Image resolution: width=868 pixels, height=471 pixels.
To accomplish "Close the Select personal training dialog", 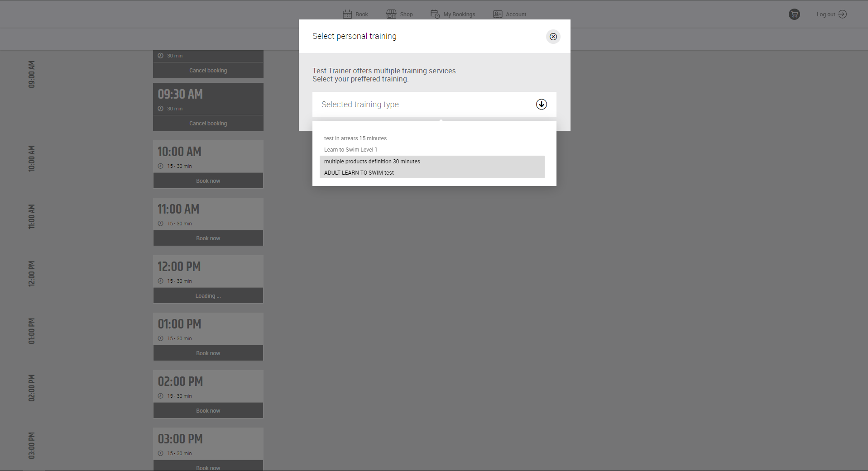I will [x=553, y=37].
